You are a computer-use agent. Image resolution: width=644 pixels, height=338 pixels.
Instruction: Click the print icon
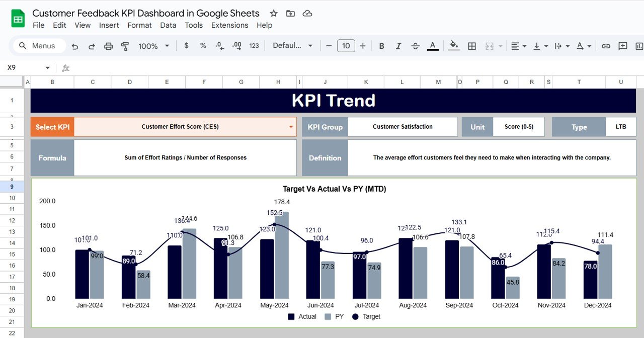coord(108,46)
